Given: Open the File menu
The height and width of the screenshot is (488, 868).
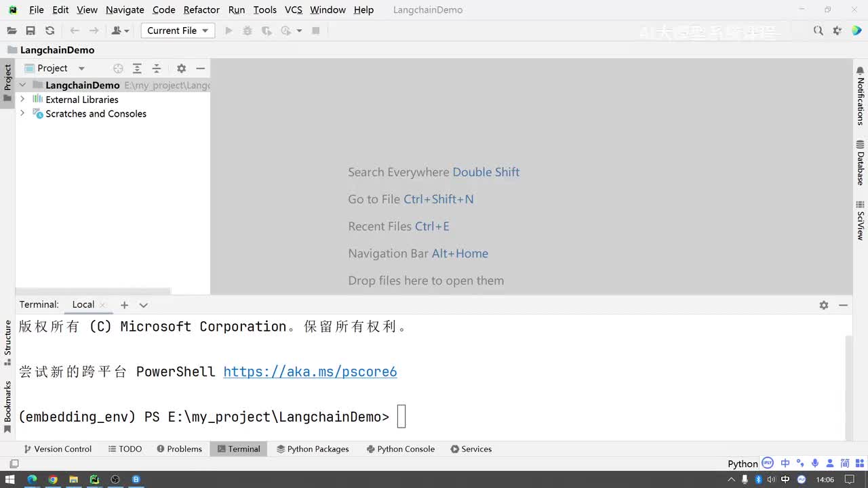Looking at the screenshot, I should pos(37,9).
